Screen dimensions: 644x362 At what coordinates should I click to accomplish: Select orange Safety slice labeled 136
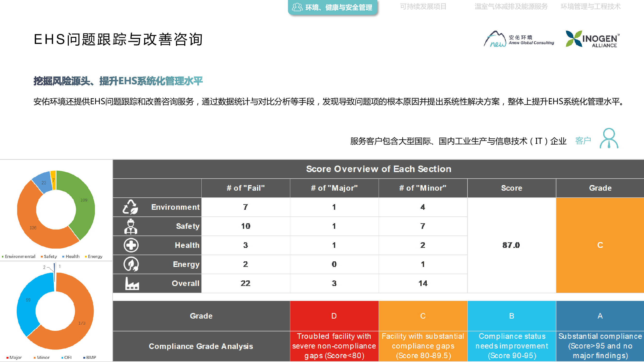33,228
